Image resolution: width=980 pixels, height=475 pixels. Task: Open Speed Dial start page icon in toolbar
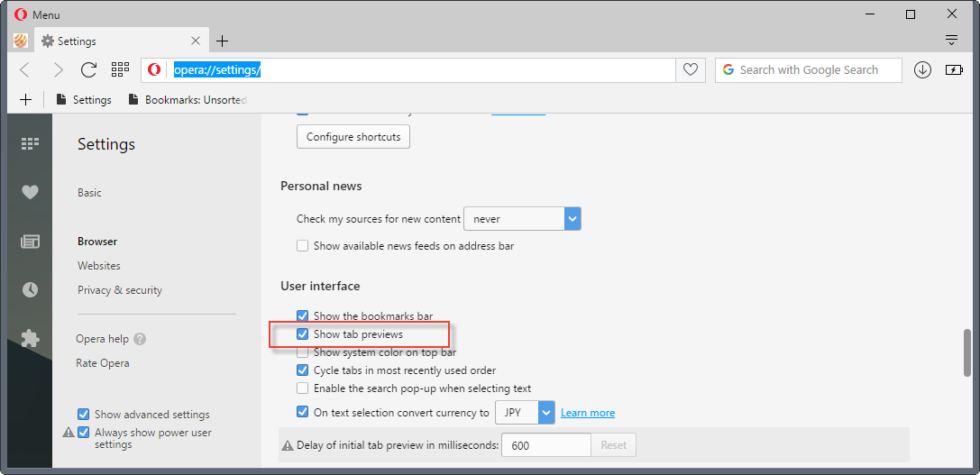point(120,69)
